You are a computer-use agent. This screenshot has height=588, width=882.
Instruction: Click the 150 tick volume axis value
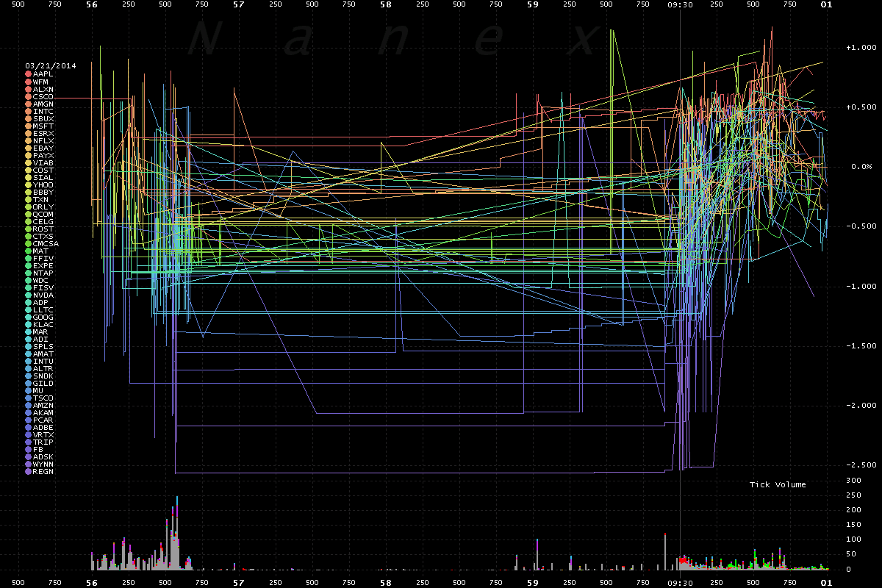(x=853, y=525)
